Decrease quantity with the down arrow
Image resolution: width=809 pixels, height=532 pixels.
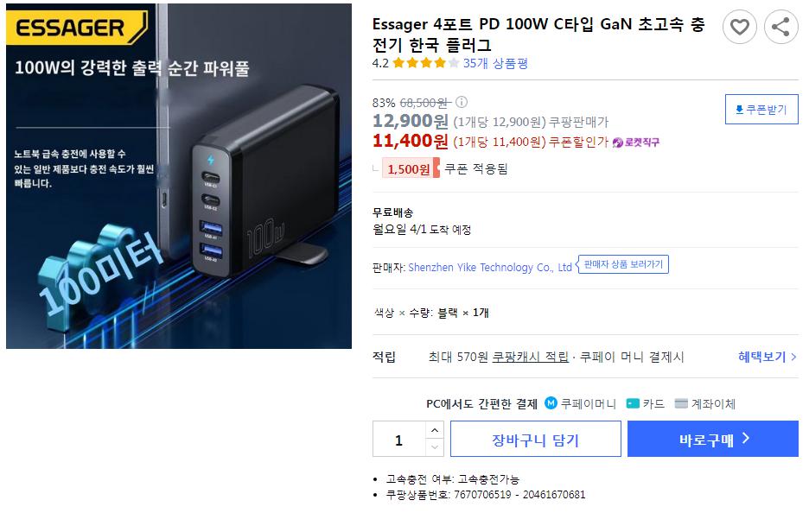435,447
